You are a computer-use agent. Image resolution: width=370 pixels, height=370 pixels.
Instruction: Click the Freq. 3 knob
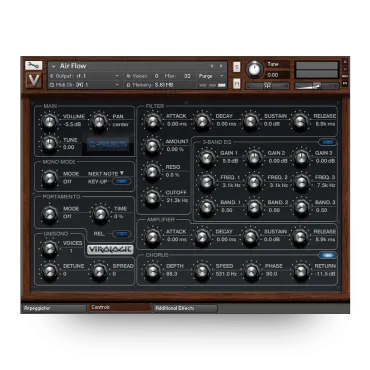pos(301,182)
